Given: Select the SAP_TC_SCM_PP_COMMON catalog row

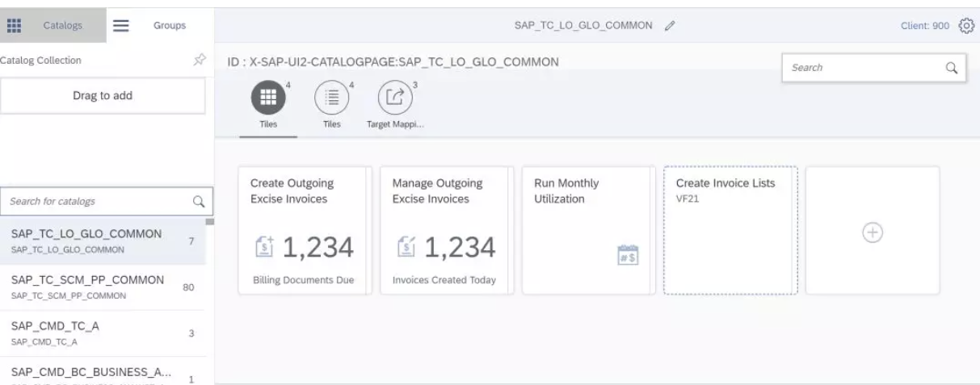Looking at the screenshot, I should click(103, 287).
